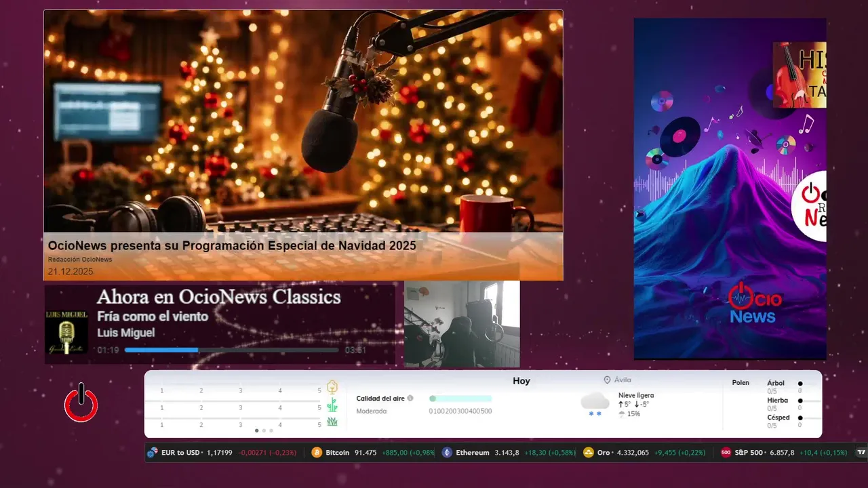Image resolution: width=868 pixels, height=488 pixels.
Task: Select the third carousel page dot
Action: (271, 430)
